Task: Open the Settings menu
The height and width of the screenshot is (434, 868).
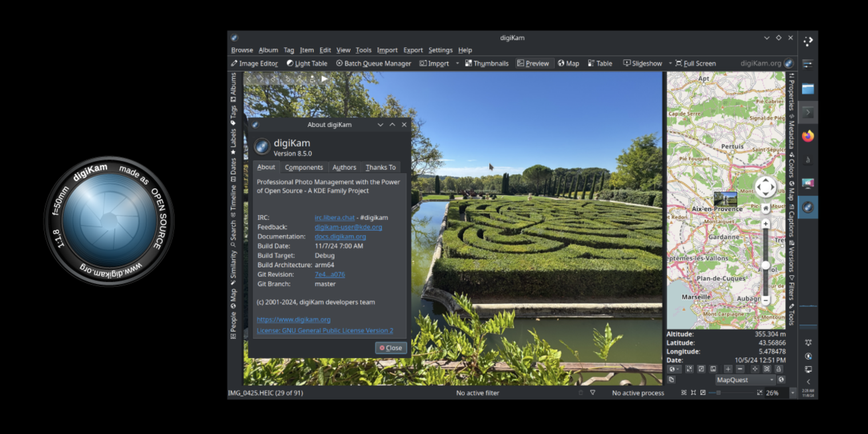Action: tap(440, 50)
